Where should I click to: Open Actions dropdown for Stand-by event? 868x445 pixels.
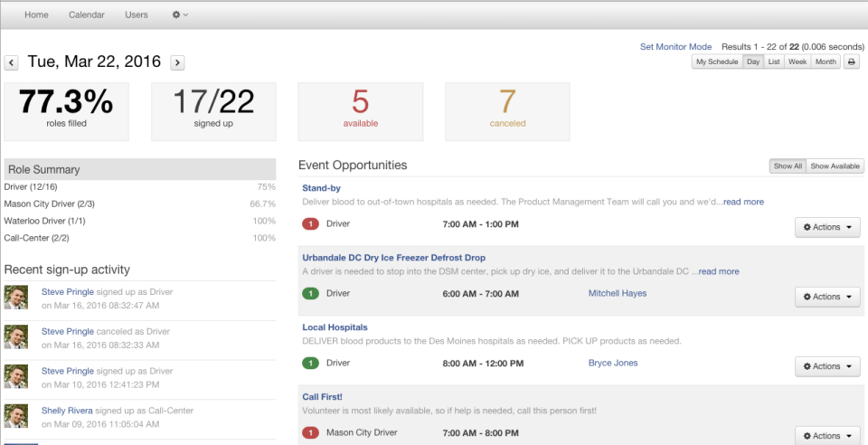click(x=827, y=228)
